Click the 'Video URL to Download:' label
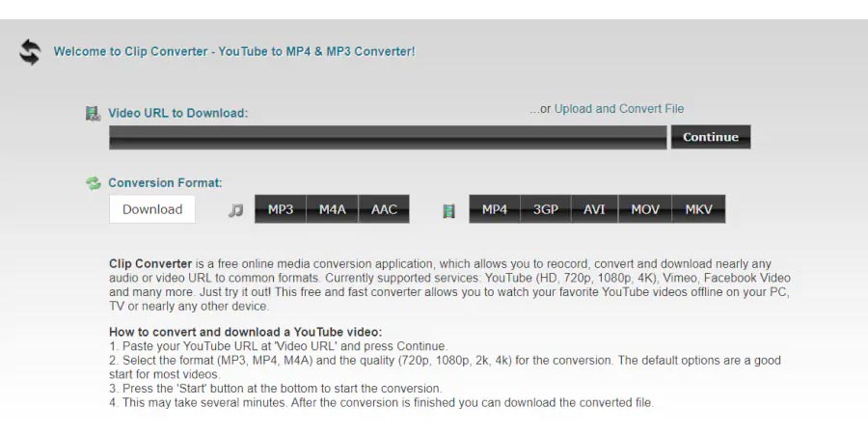 pos(177,113)
